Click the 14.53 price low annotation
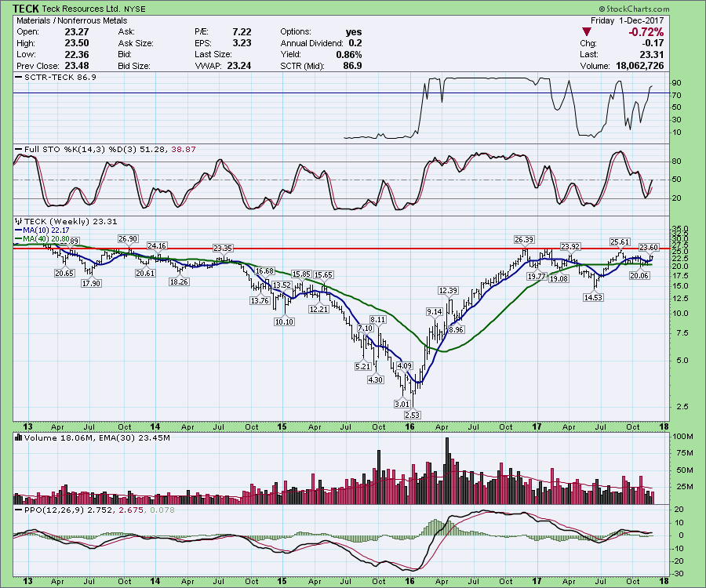Screen dimensions: 706x588 [x=597, y=297]
